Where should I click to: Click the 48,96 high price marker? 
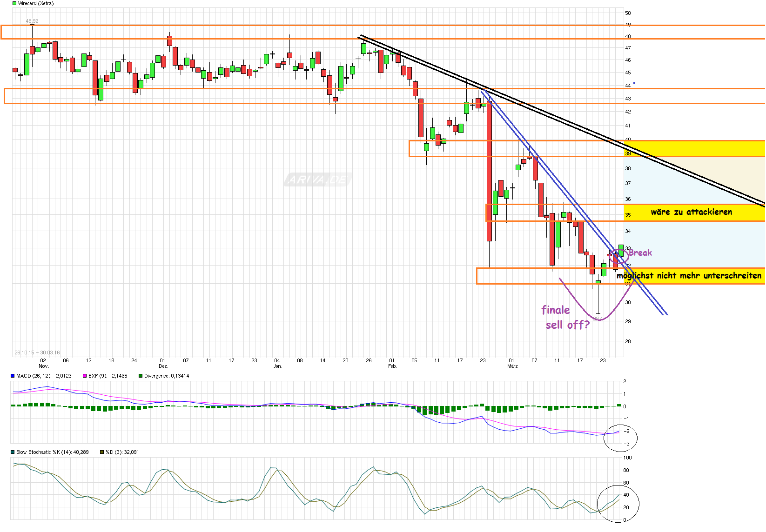(x=32, y=20)
